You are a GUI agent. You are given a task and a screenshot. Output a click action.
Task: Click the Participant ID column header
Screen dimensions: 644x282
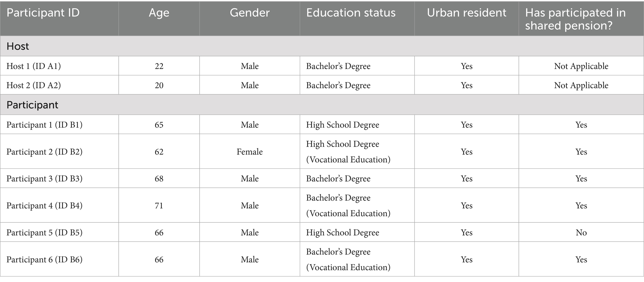[x=43, y=13]
